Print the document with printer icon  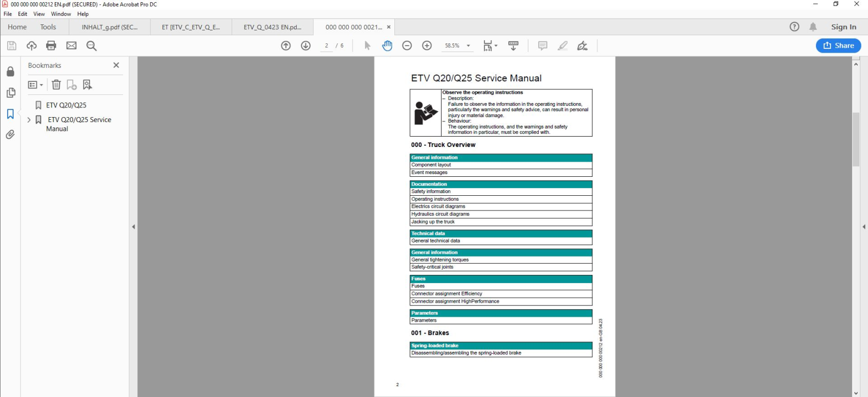(51, 46)
